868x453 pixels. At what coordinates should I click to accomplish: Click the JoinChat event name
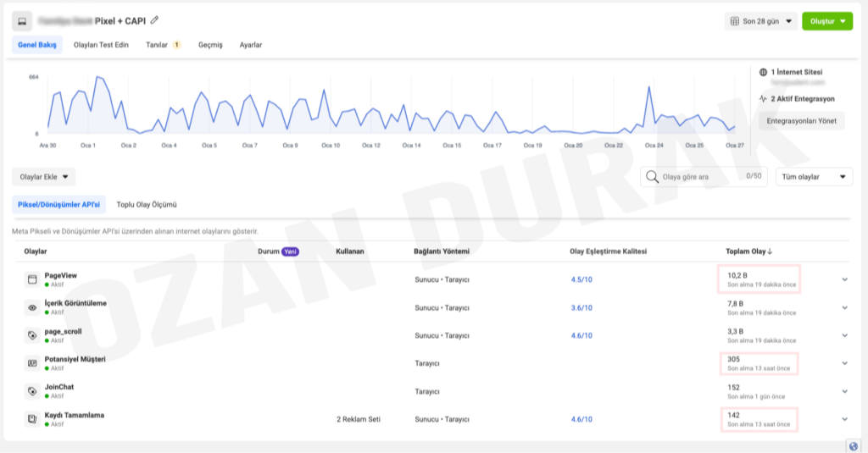pos(59,387)
